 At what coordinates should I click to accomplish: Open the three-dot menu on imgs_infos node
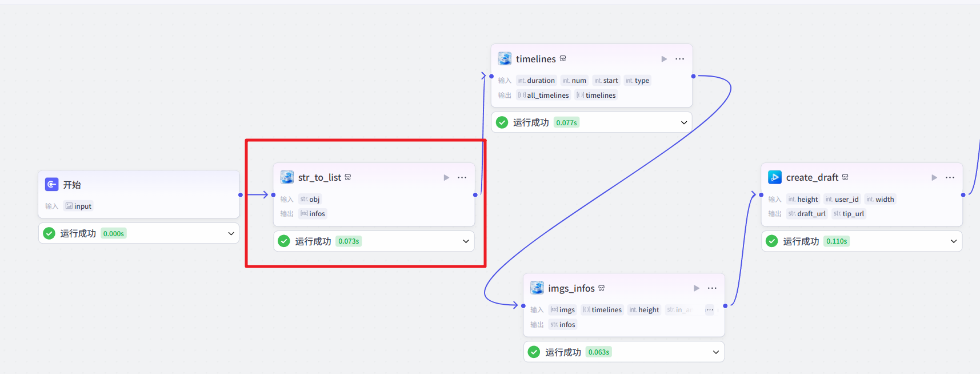[712, 288]
